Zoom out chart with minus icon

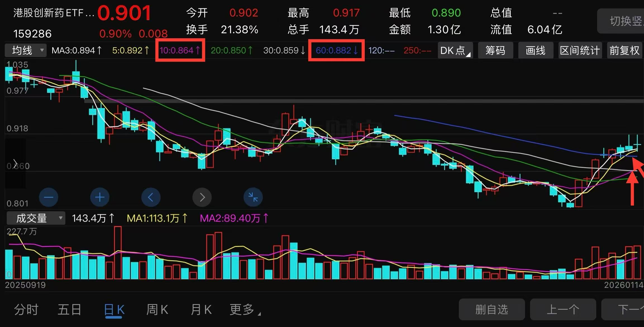pos(49,197)
